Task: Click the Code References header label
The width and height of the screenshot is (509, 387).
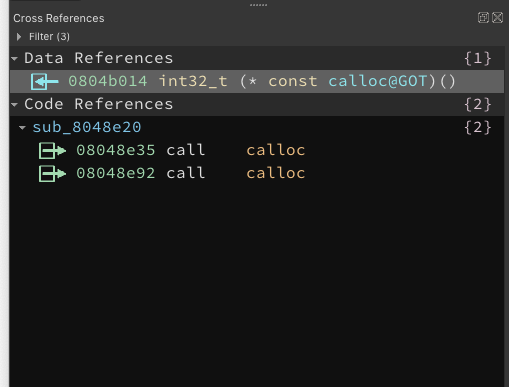Action: pos(99,104)
